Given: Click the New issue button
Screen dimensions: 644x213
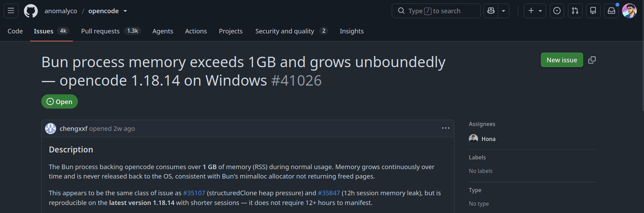Looking at the screenshot, I should coord(562,60).
